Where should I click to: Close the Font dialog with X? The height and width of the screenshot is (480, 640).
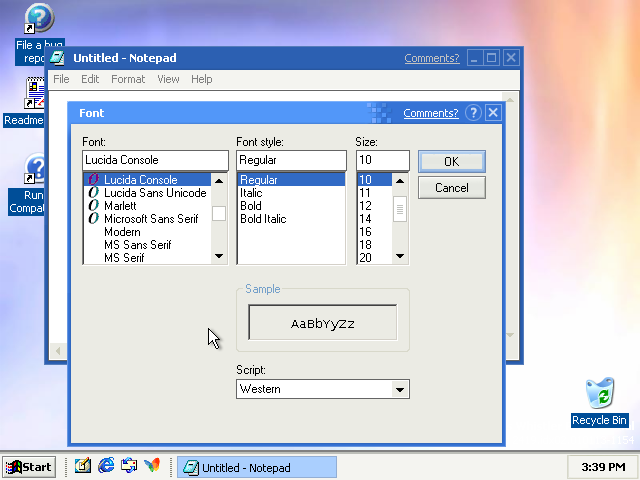coord(493,113)
